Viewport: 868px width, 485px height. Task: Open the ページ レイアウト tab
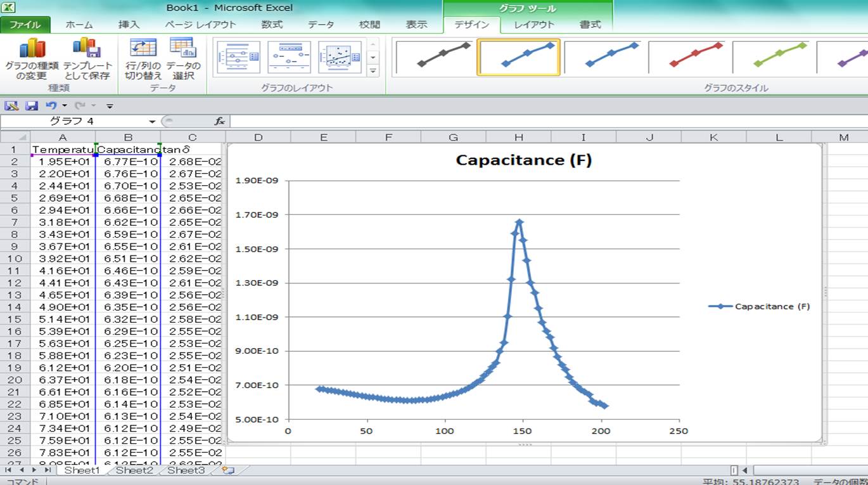pos(200,25)
